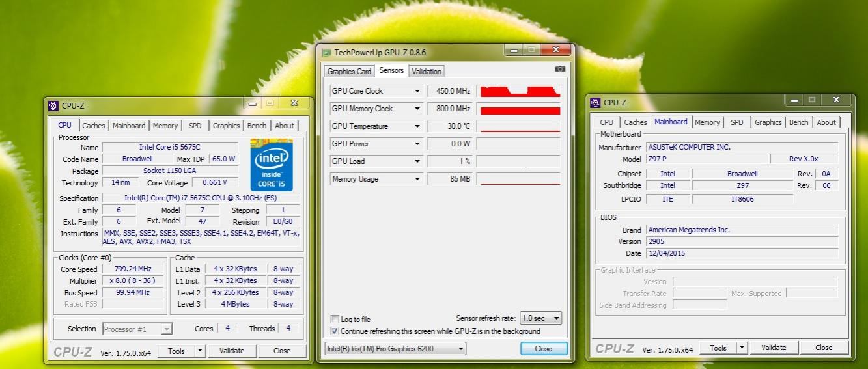Click Intel Core i5 5675C name field

[170, 147]
